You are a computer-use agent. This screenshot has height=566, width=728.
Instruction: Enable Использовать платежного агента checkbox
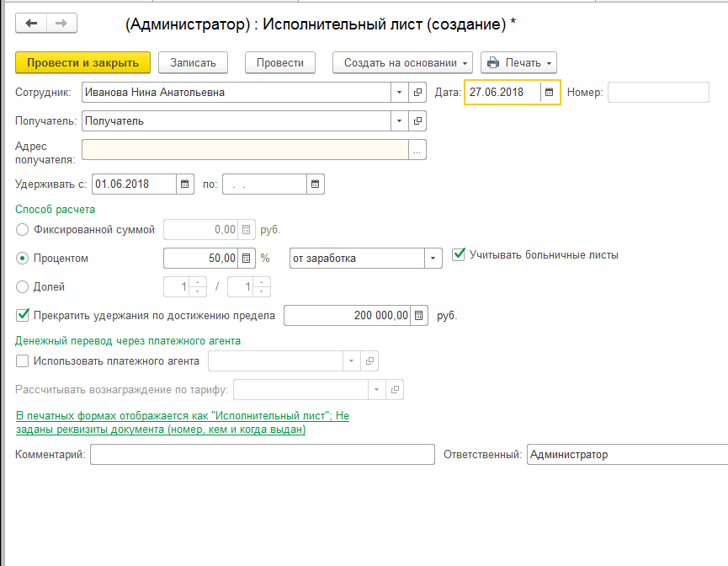(x=23, y=361)
